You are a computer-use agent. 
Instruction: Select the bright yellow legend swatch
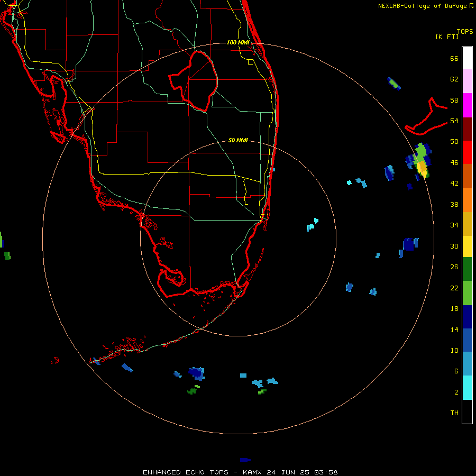tap(467, 246)
